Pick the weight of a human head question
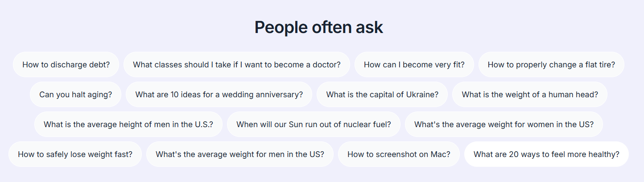 [529, 95]
